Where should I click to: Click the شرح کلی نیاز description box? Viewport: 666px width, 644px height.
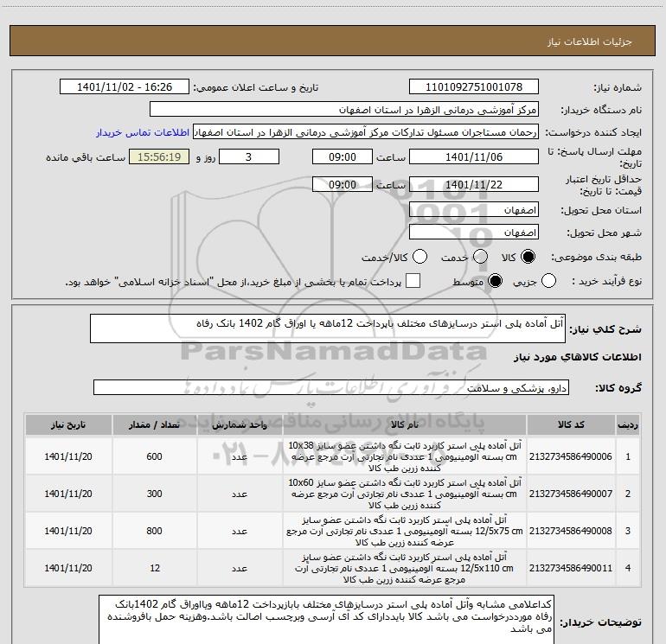coord(328,328)
